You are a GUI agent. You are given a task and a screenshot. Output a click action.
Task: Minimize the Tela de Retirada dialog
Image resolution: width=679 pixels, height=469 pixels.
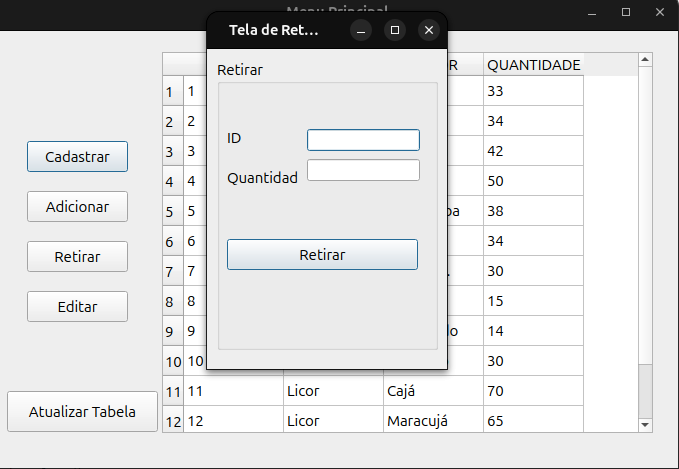pyautogui.click(x=361, y=30)
